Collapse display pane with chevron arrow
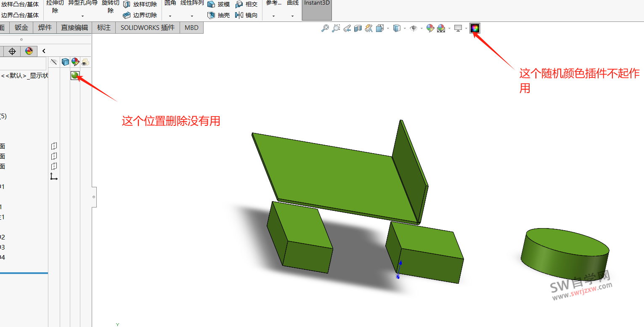The width and height of the screenshot is (644, 327). click(44, 51)
